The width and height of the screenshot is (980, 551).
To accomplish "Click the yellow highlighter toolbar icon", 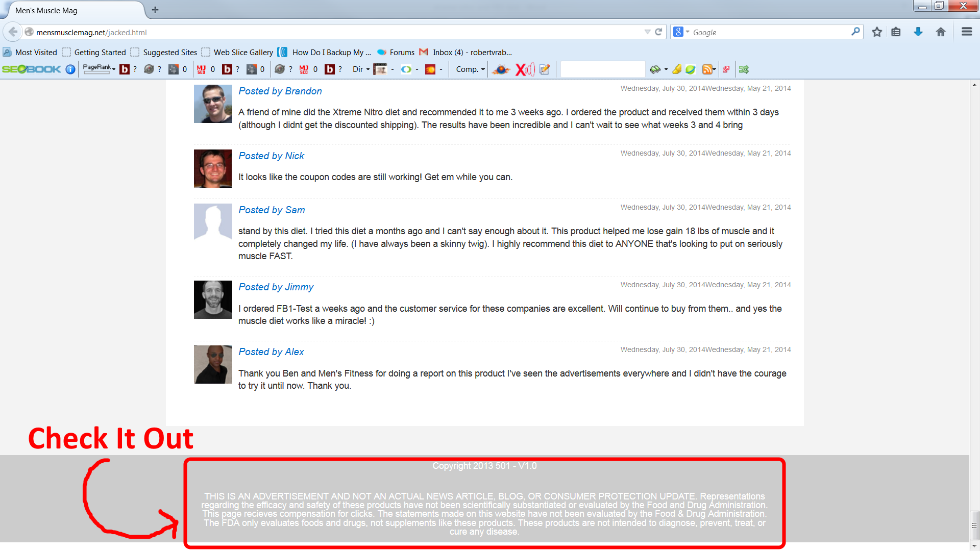I will [677, 69].
